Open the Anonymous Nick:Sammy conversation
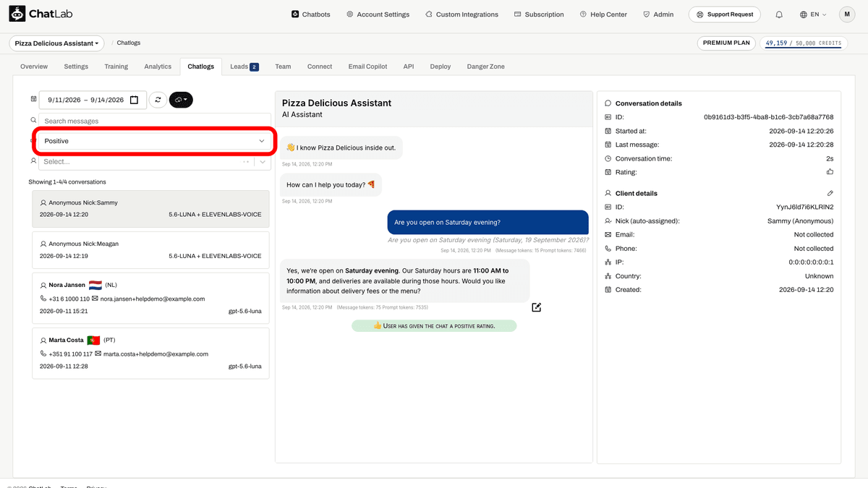Viewport: 868px width, 488px height. coord(150,209)
